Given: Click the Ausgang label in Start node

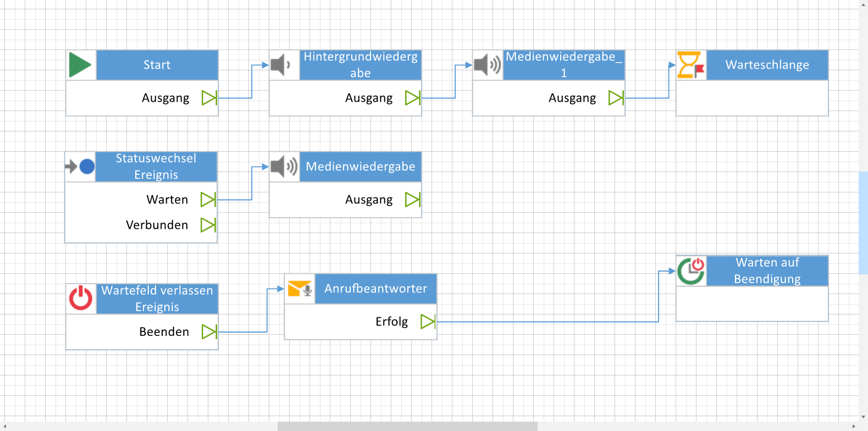Looking at the screenshot, I should coord(165,98).
